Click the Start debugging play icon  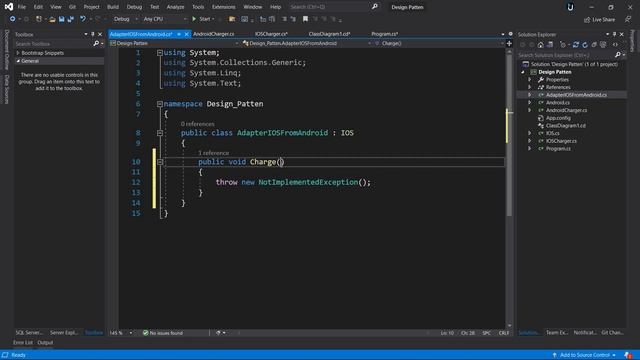pos(194,19)
